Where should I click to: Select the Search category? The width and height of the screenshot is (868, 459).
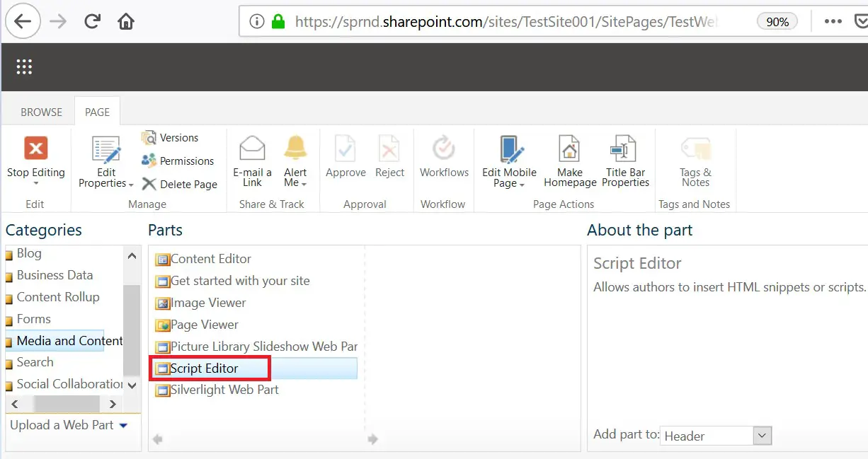[x=35, y=362]
